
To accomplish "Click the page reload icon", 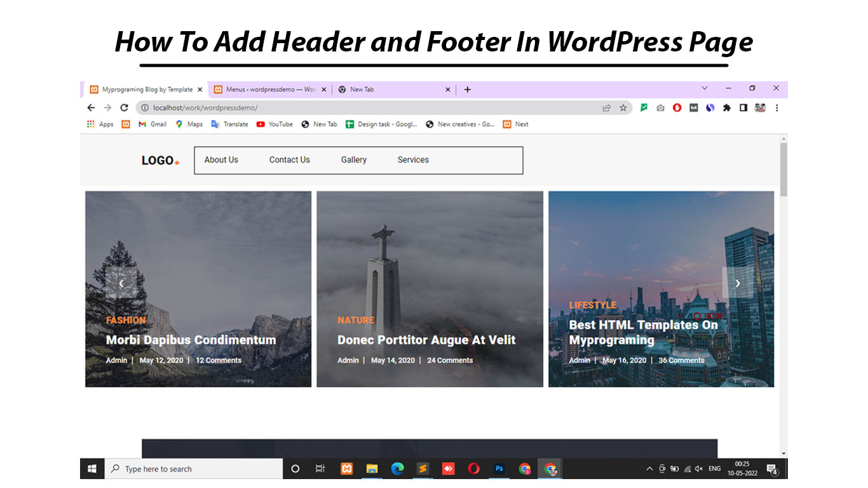I will point(124,107).
